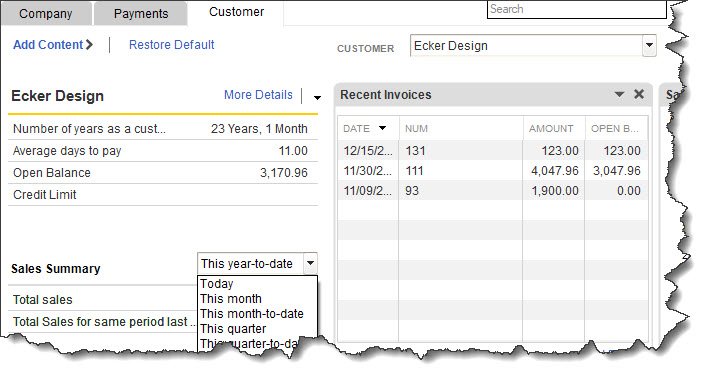Screen dimensions: 711x382
Task: Select the Customer tab
Action: point(236,12)
